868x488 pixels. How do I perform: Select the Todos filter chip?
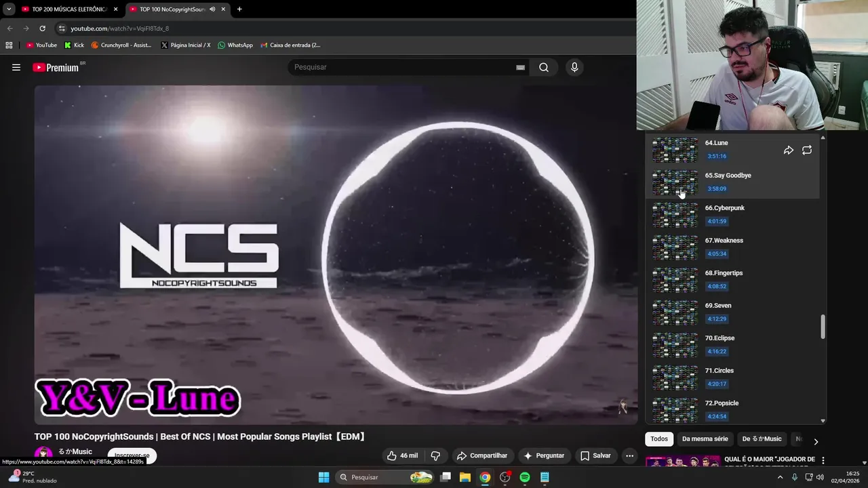(x=659, y=439)
